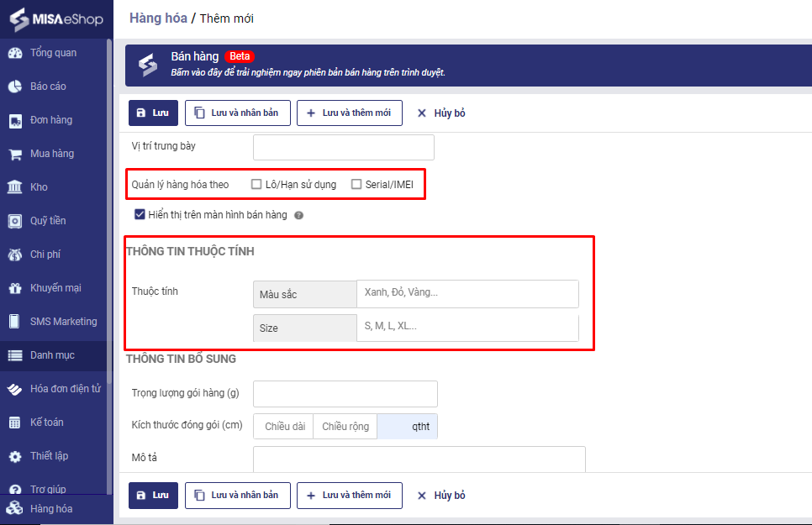Image resolution: width=812 pixels, height=525 pixels.
Task: Click the Bán hàng banner logo icon
Action: point(148,65)
